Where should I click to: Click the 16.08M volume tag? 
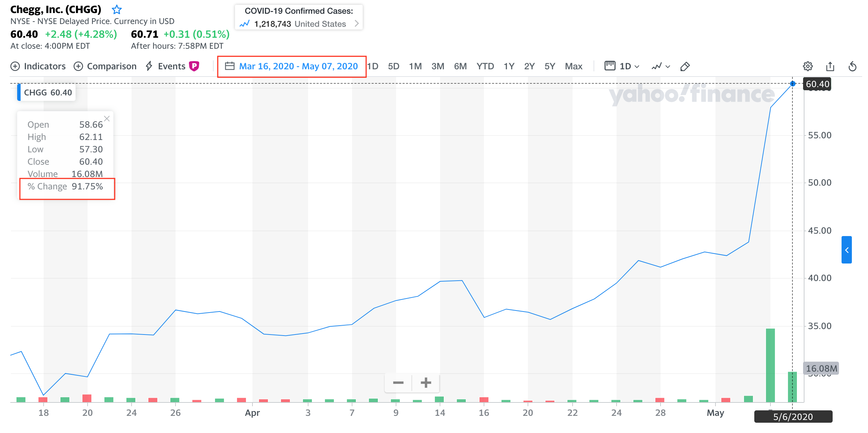(821, 368)
